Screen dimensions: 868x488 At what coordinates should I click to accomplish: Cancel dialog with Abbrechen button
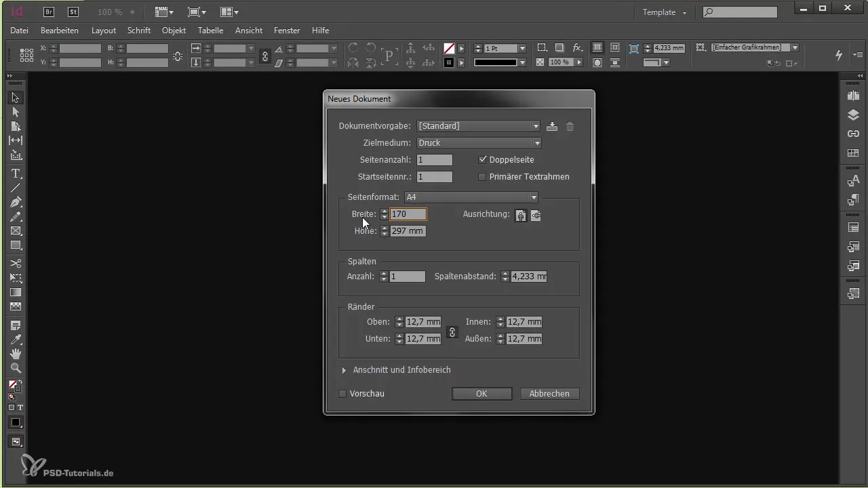(x=549, y=394)
